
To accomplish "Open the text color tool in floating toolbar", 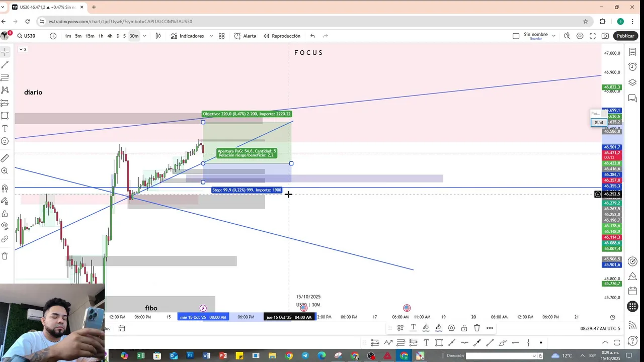I will point(413,328).
